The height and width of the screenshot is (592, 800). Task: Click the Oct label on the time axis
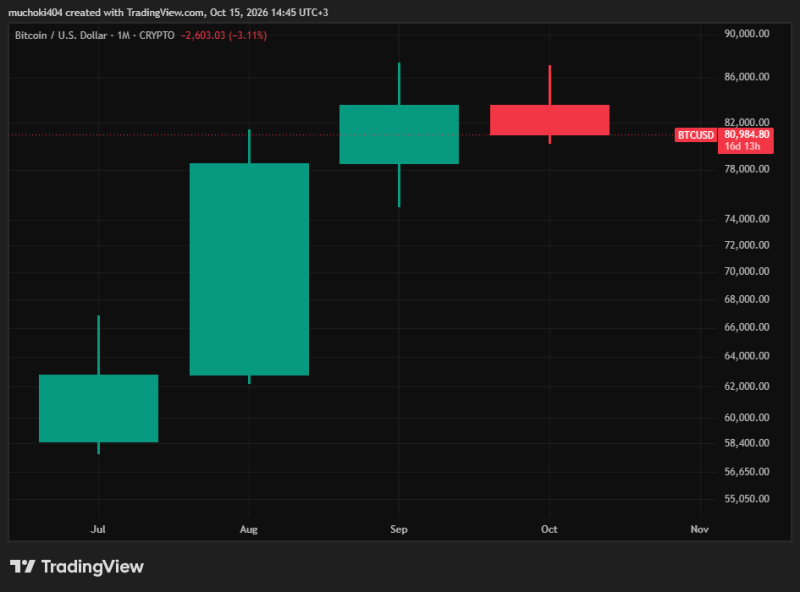click(x=549, y=529)
